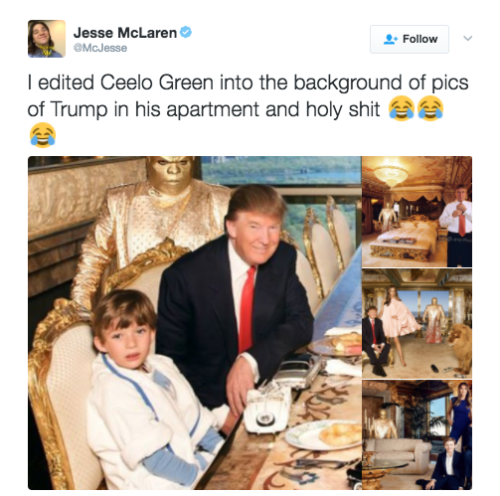Image resolution: width=500 pixels, height=496 pixels.
Task: Click the blue verified badge
Action: (186, 32)
